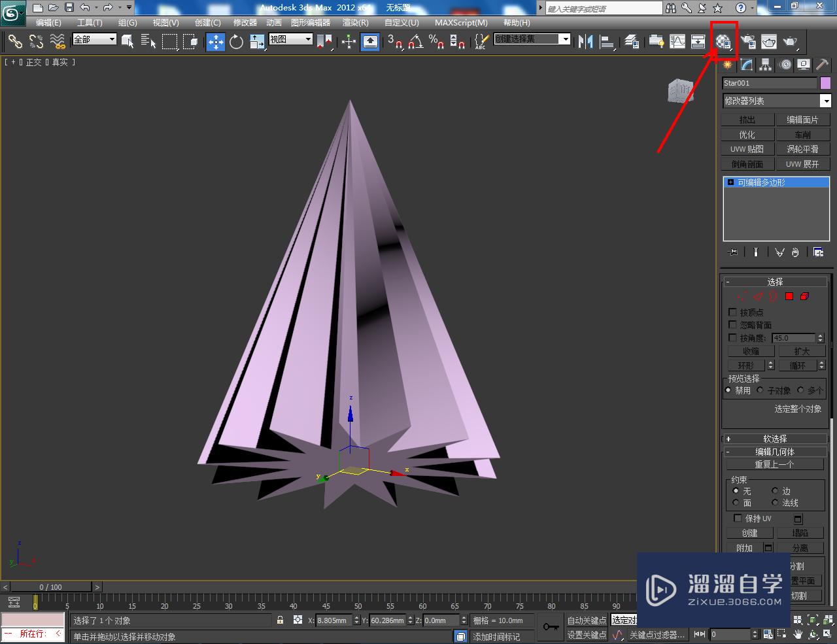Click the Unlink Selection tool
The image size is (837, 644).
pos(37,42)
